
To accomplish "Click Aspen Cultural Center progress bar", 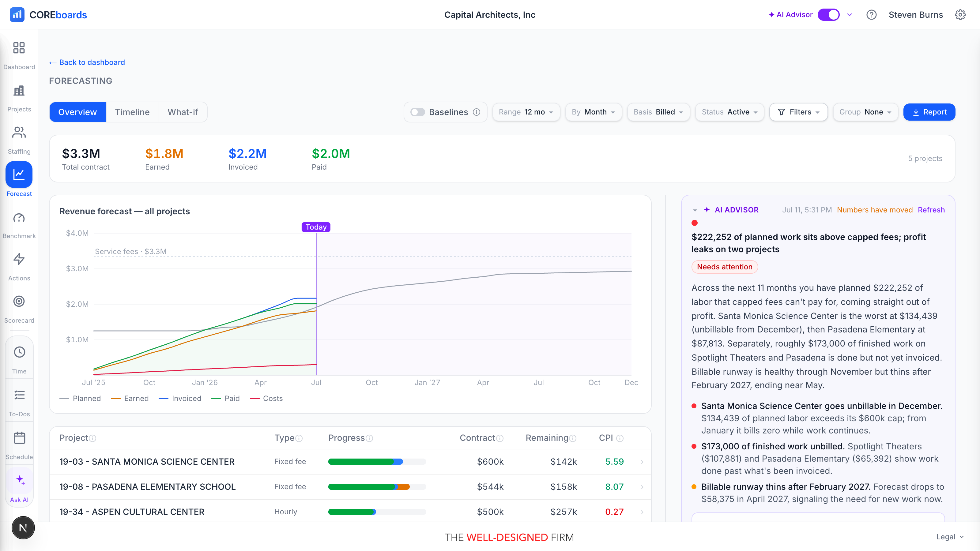I will click(377, 512).
